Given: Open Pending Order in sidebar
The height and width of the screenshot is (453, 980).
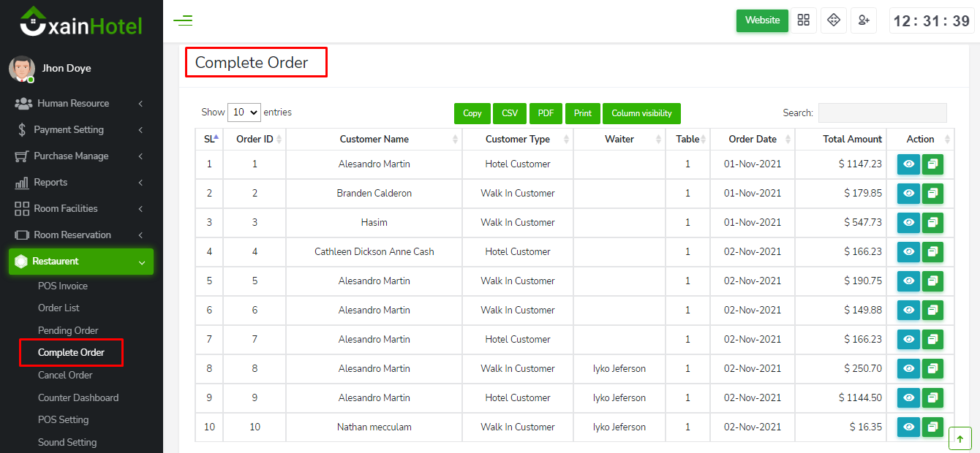Looking at the screenshot, I should point(68,330).
